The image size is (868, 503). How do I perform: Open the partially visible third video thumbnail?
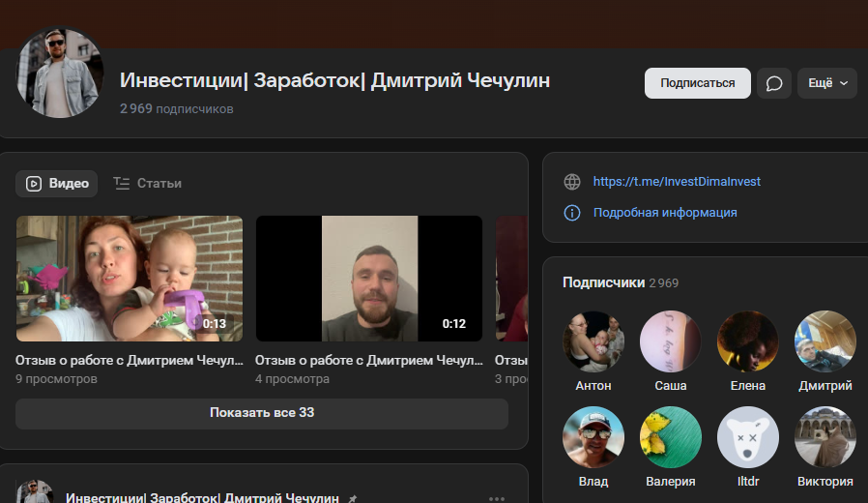coord(511,279)
